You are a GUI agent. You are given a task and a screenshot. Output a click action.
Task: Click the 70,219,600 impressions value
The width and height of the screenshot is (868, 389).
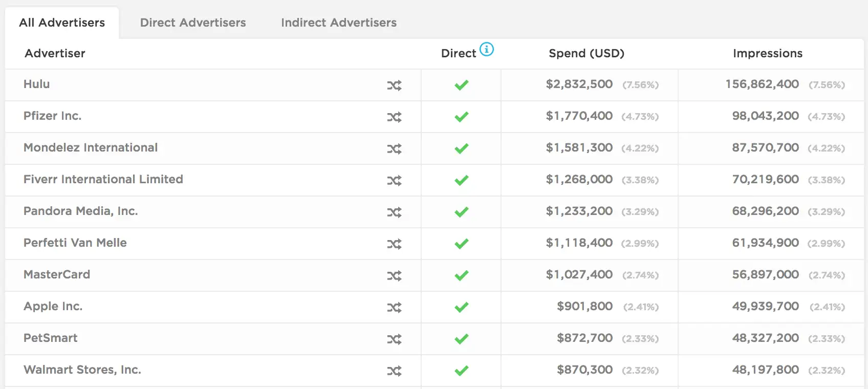click(766, 179)
